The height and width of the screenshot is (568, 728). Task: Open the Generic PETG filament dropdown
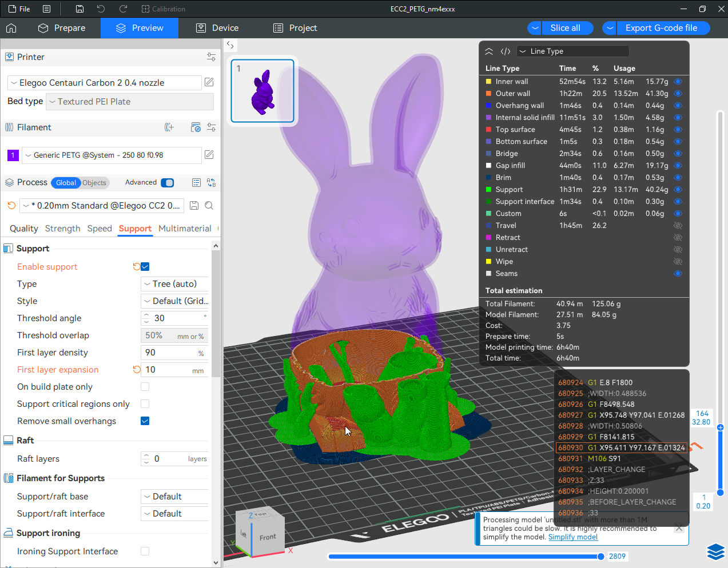112,155
